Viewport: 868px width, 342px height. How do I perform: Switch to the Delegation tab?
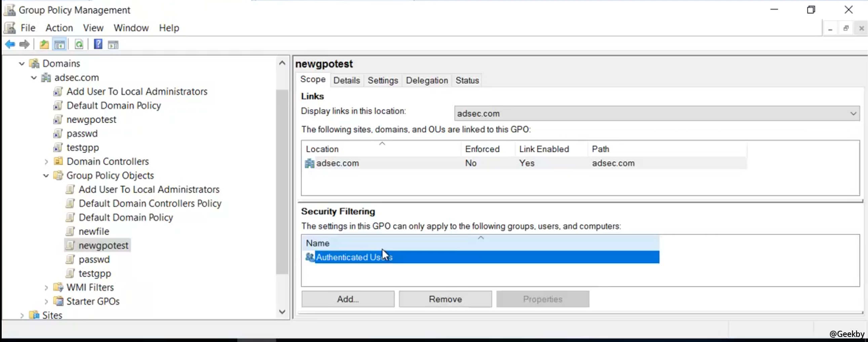point(427,80)
